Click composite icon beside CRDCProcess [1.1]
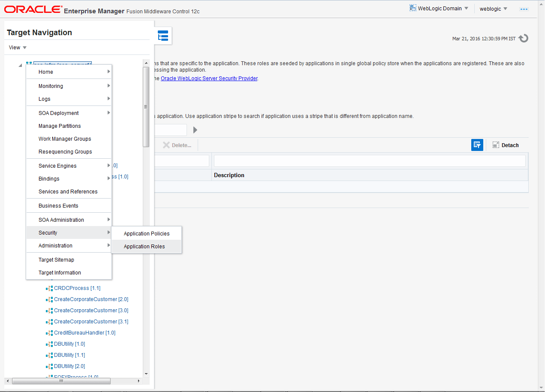The width and height of the screenshot is (545, 392). 49,288
